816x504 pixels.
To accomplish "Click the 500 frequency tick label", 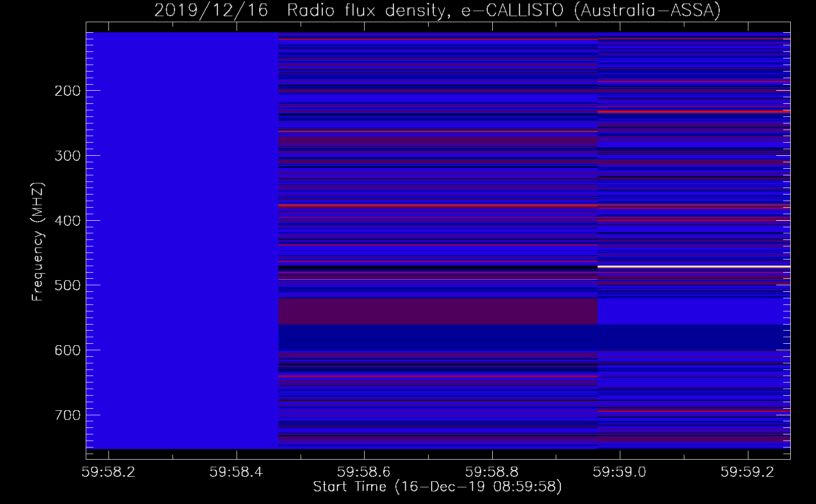I will pos(68,285).
